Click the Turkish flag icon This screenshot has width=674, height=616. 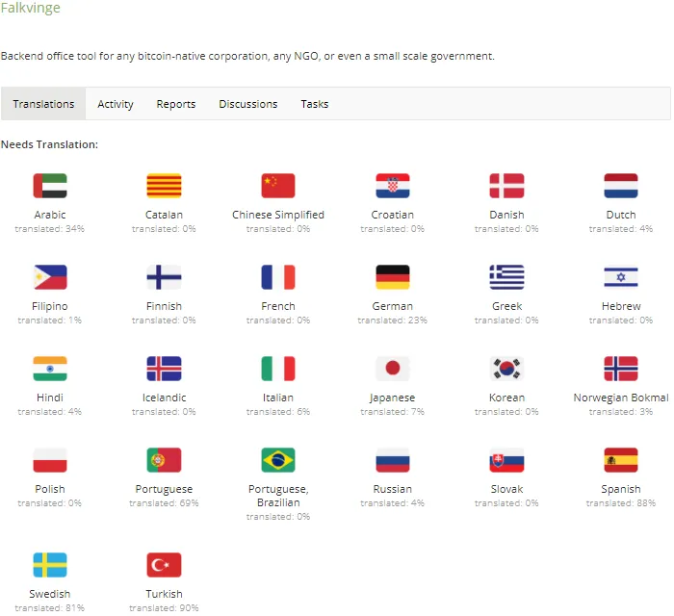click(164, 565)
